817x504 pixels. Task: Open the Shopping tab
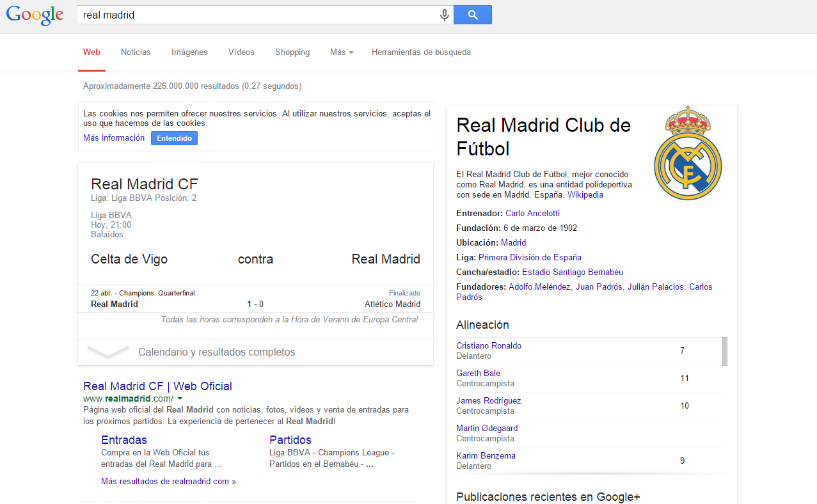click(x=292, y=52)
